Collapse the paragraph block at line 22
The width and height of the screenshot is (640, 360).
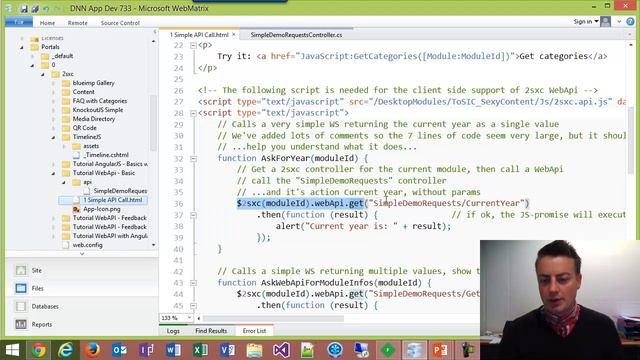click(193, 45)
